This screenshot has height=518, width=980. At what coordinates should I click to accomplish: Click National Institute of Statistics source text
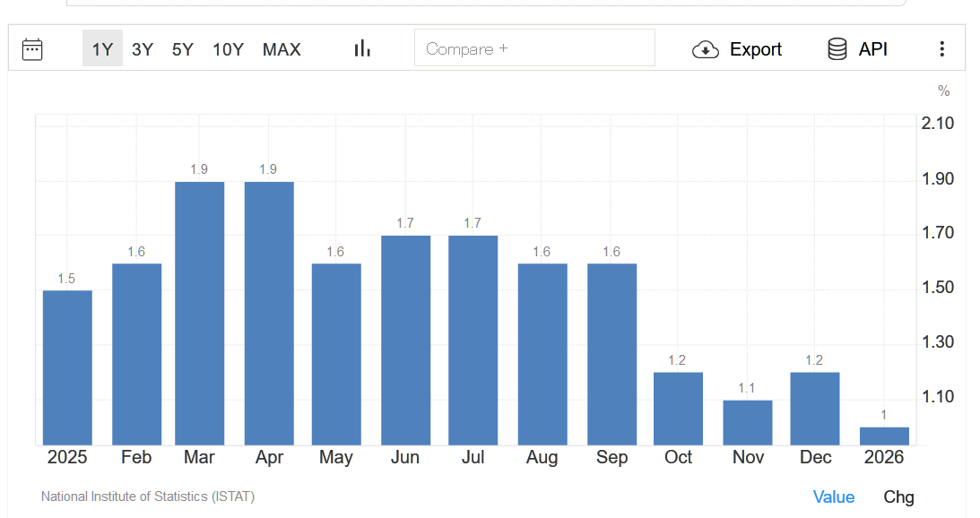point(148,496)
